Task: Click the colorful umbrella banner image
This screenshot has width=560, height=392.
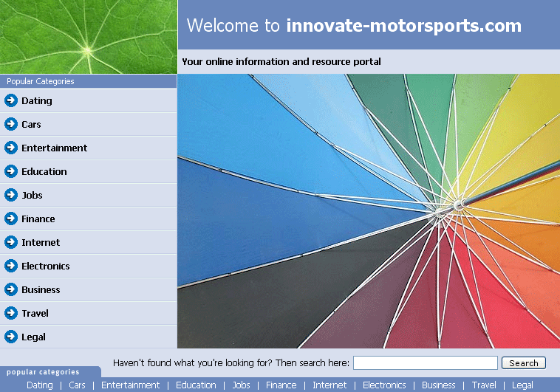Action: (x=368, y=210)
